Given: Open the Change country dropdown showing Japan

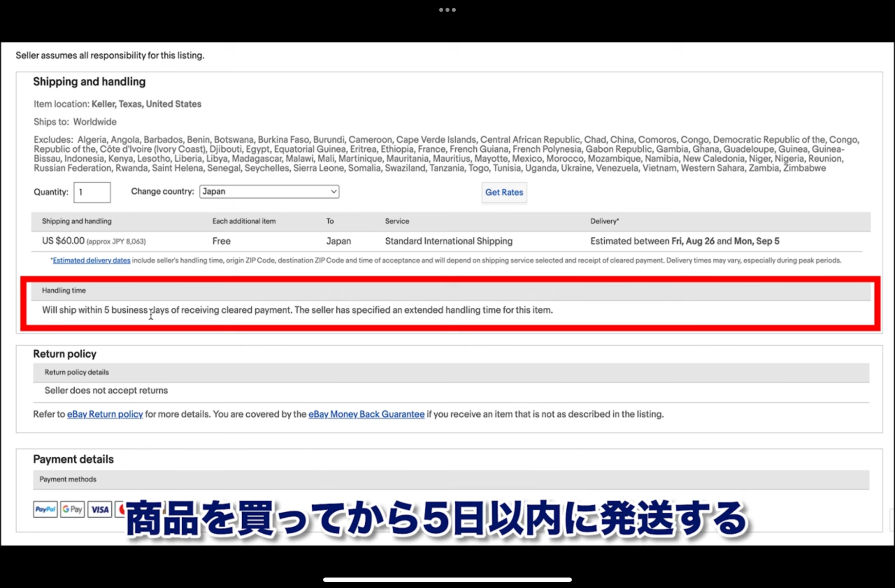Looking at the screenshot, I should (269, 192).
